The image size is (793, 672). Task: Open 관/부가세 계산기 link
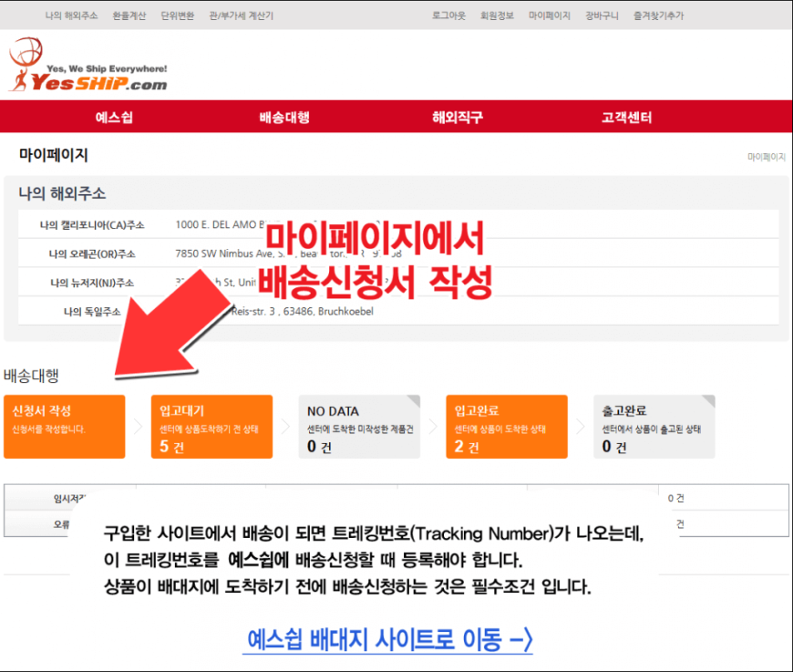pos(242,16)
